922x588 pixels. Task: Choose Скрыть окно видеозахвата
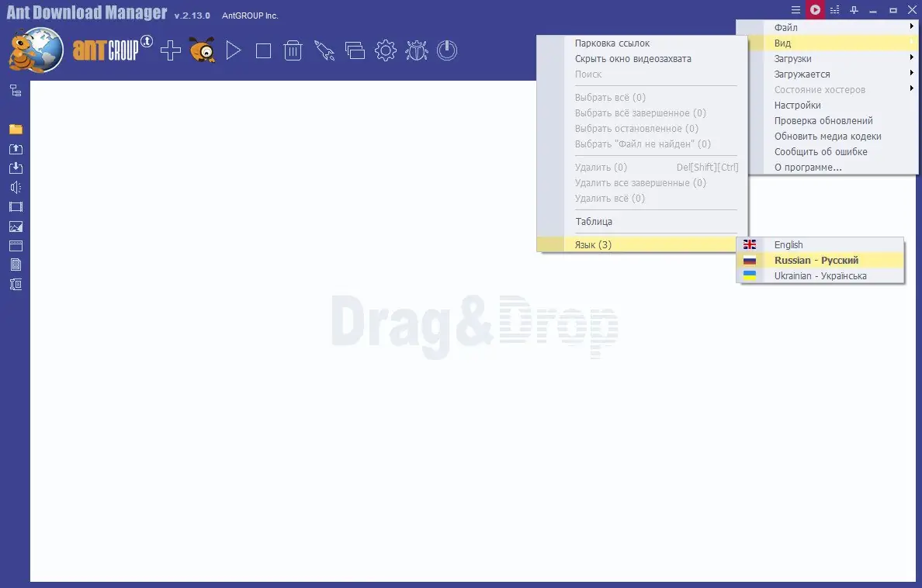click(642, 58)
